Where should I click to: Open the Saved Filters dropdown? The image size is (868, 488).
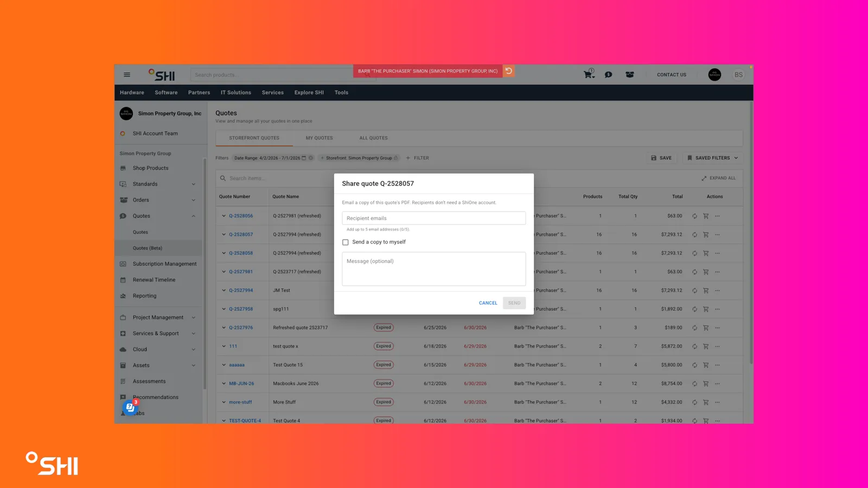712,158
